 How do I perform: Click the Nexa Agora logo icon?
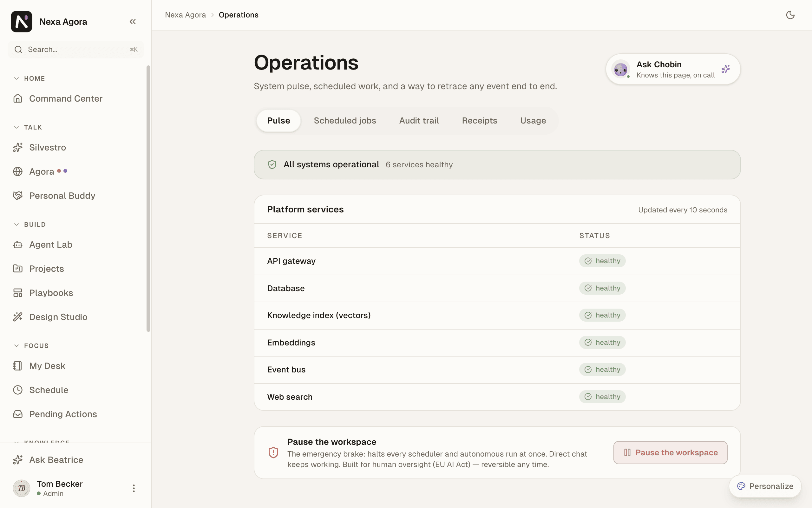coord(22,22)
